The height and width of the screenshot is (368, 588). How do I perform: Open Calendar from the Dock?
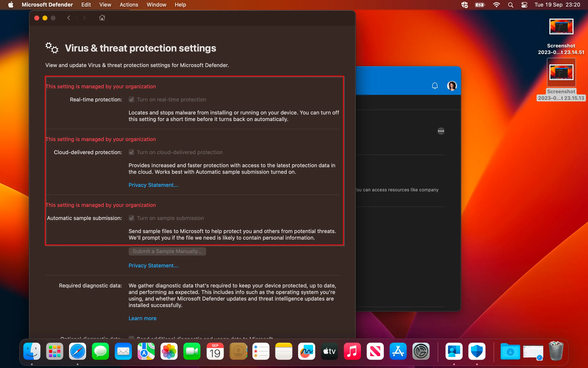(215, 351)
